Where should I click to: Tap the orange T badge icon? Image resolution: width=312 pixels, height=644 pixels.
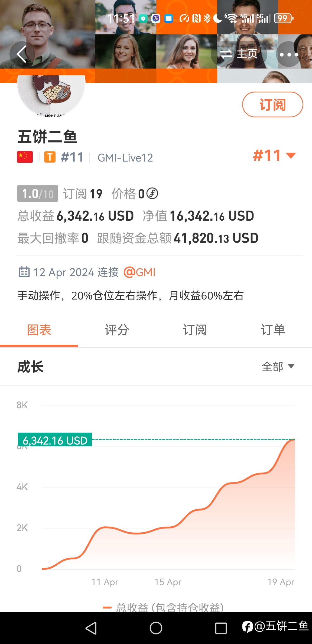[50, 157]
